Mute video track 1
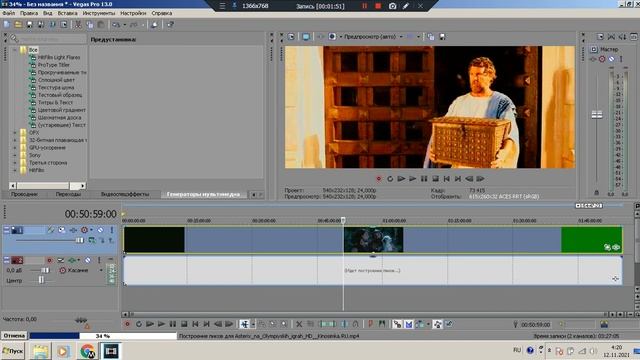The image size is (640, 360). pos(100,230)
